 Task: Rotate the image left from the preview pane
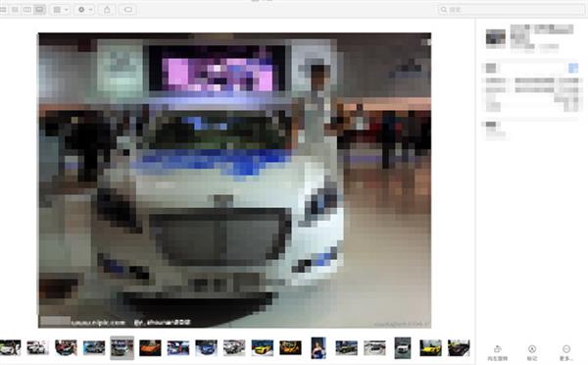tap(497, 353)
